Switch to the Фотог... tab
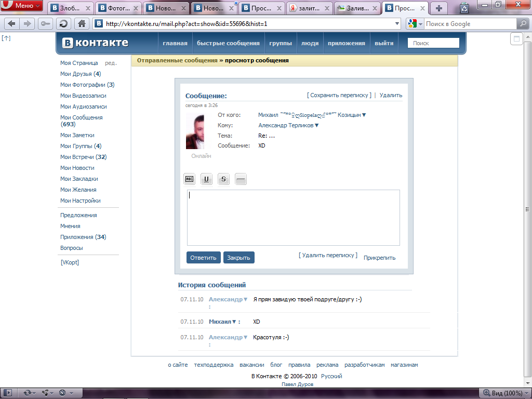Image resolution: width=532 pixels, height=399 pixels. tap(118, 8)
